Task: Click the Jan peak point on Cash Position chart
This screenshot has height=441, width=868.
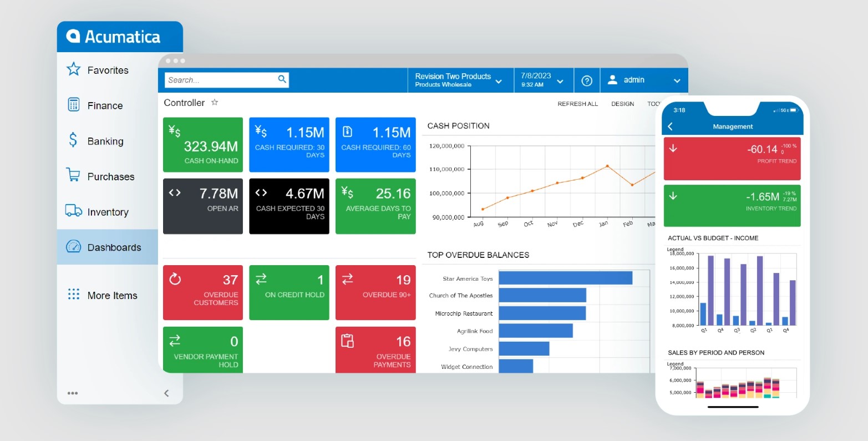Action: [x=607, y=166]
